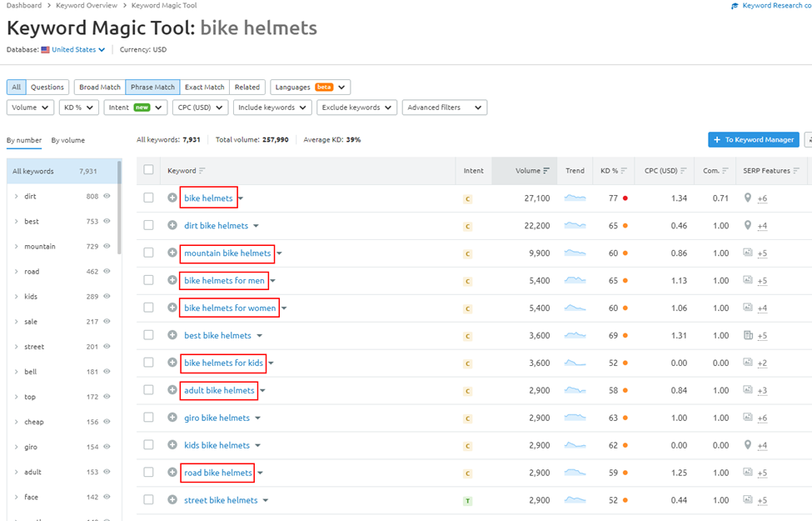Add 'dirt bike helmets' with plus icon
The height and width of the screenshot is (521, 812).
pos(172,225)
